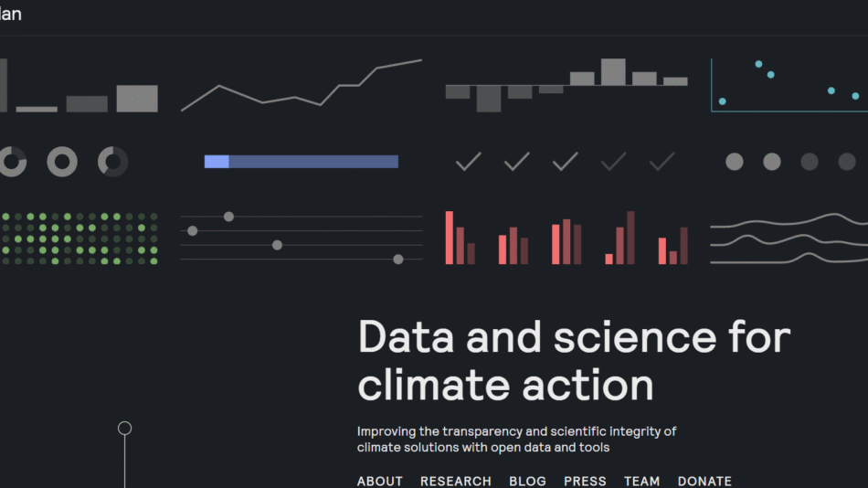This screenshot has height=488, width=868.
Task: Click the timeline circle marker
Action: pyautogui.click(x=125, y=428)
